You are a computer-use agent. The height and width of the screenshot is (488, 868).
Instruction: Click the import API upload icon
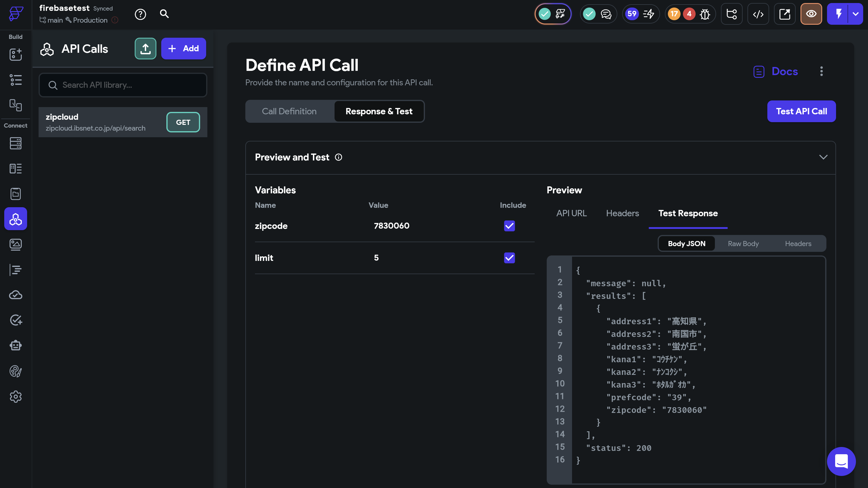pyautogui.click(x=145, y=49)
